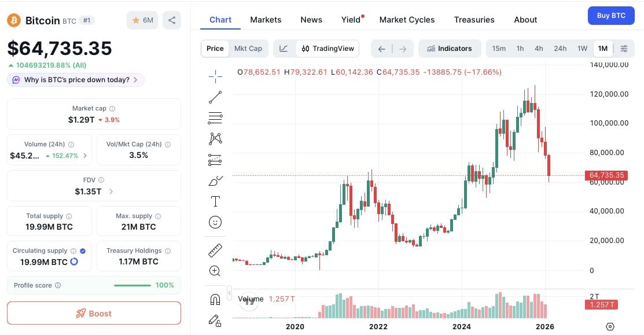The width and height of the screenshot is (644, 335).
Task: Click the Boost button
Action: pyautogui.click(x=94, y=314)
